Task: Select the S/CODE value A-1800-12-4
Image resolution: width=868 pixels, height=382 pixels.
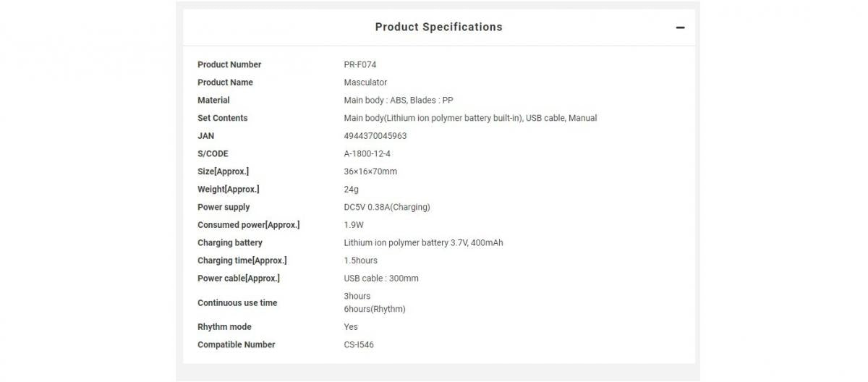Action: (367, 153)
